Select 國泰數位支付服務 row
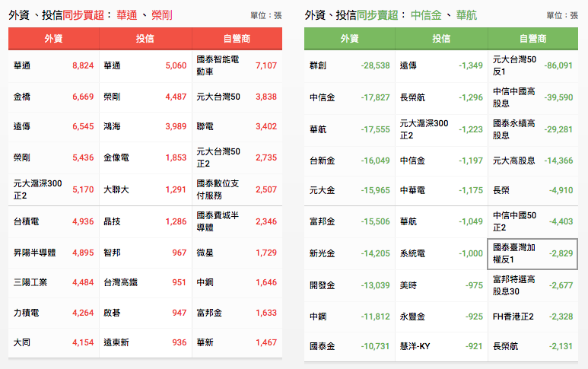 tap(237, 189)
